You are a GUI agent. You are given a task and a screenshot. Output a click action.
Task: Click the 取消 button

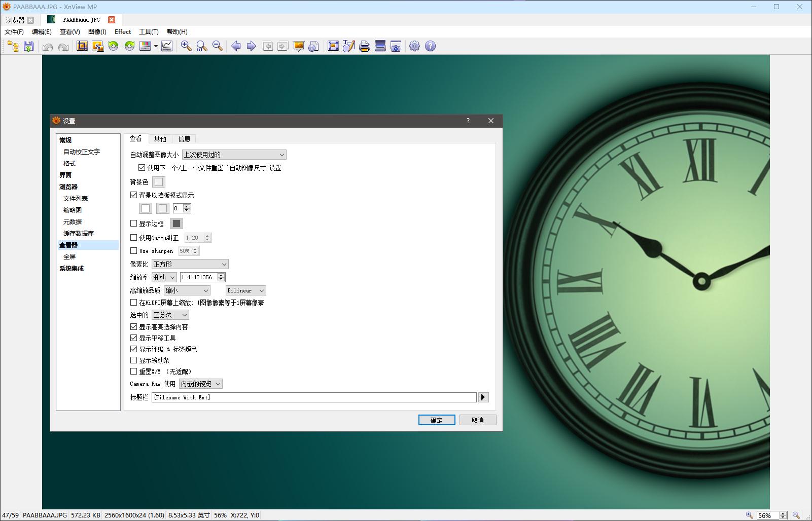[477, 420]
